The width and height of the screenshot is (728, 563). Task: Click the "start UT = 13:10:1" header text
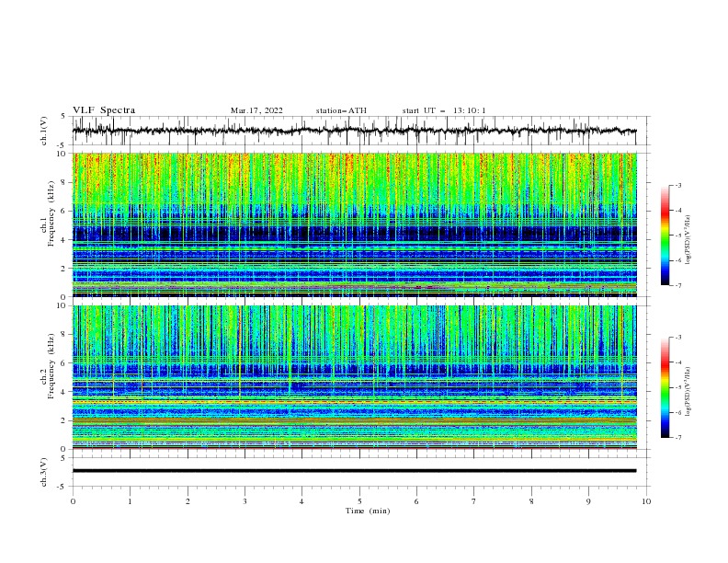pos(444,110)
